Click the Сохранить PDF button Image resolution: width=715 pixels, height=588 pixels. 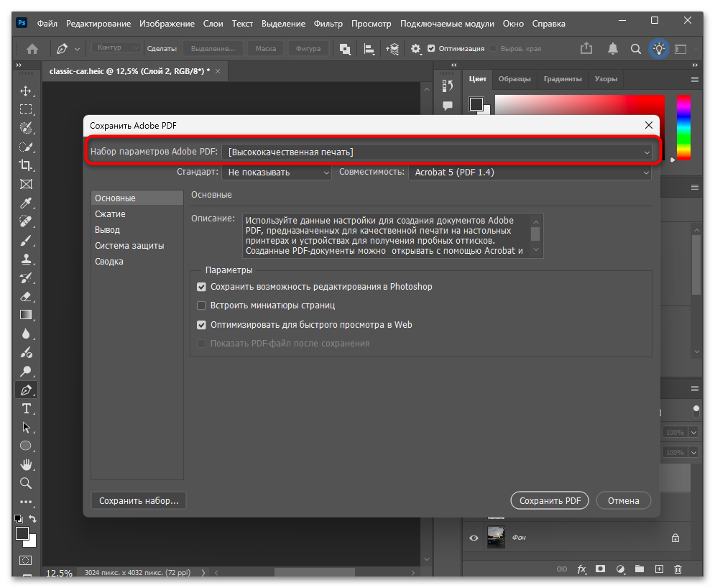[550, 501]
